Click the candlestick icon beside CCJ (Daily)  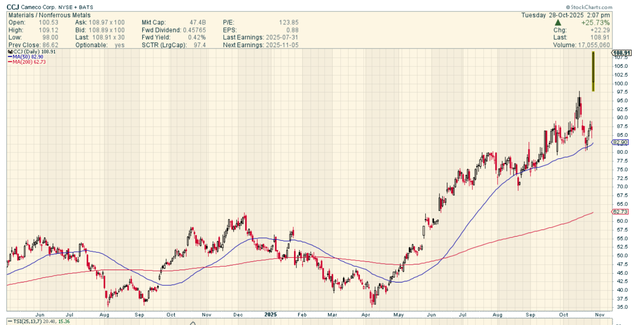(x=10, y=52)
